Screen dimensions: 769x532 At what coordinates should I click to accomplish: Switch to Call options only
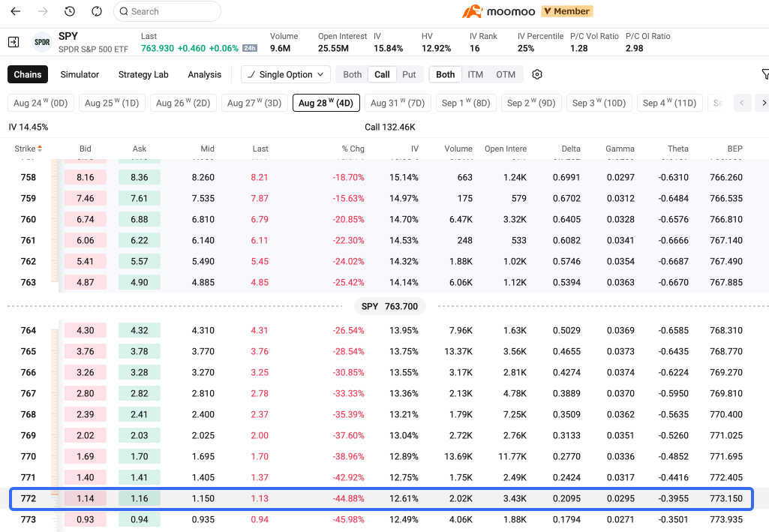tap(382, 74)
